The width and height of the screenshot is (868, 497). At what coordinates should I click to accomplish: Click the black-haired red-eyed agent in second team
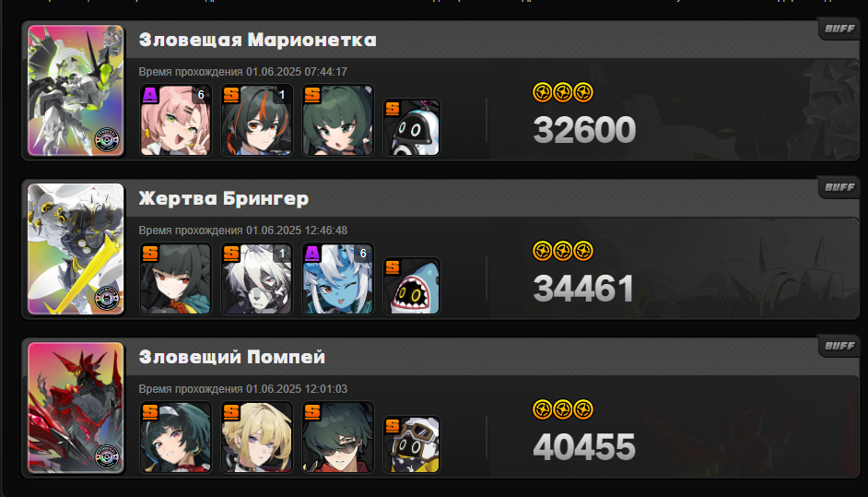[x=175, y=278]
